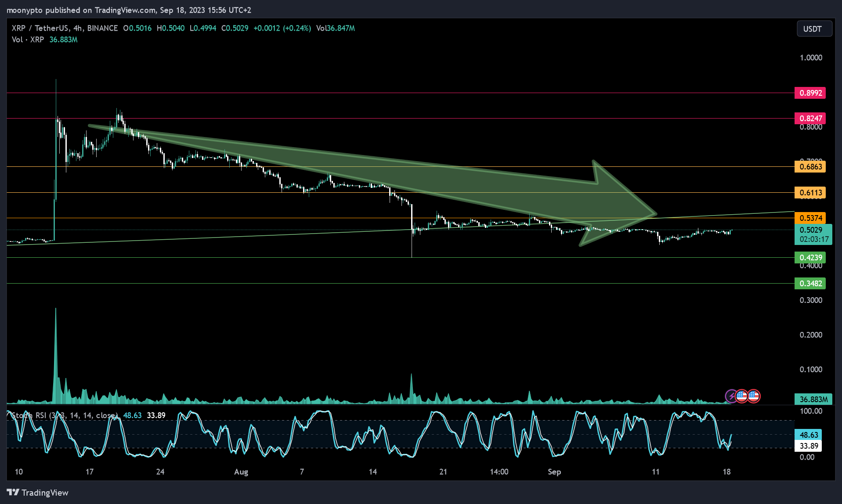Click the date 18 on time axis
The image size is (842, 504).
pos(727,472)
